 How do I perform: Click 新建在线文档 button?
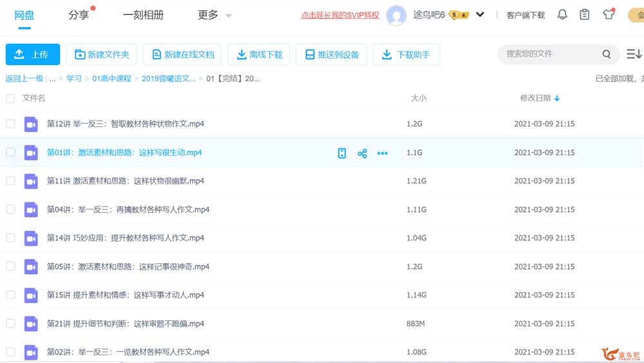[182, 54]
